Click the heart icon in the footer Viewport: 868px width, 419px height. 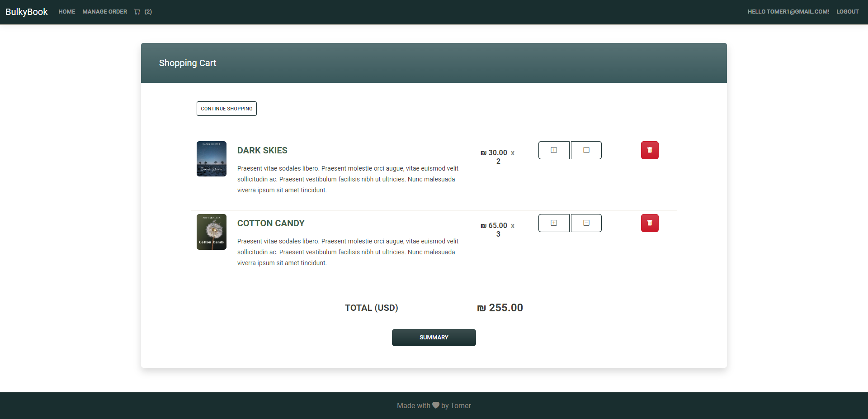[435, 405]
